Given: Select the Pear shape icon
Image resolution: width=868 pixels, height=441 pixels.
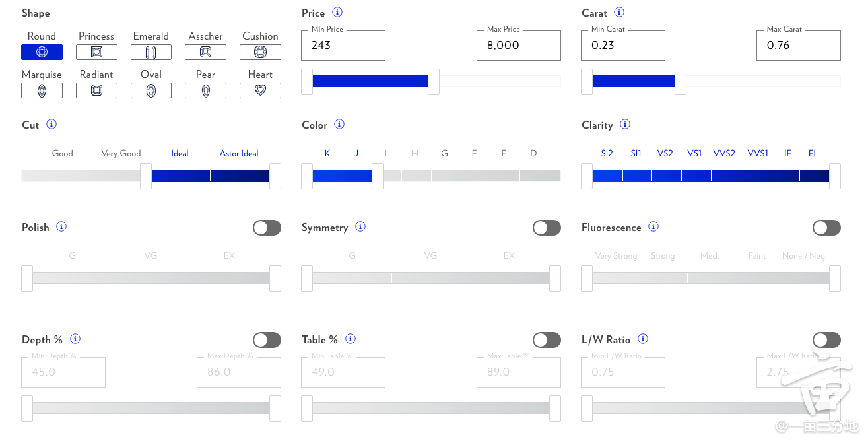Looking at the screenshot, I should [206, 90].
